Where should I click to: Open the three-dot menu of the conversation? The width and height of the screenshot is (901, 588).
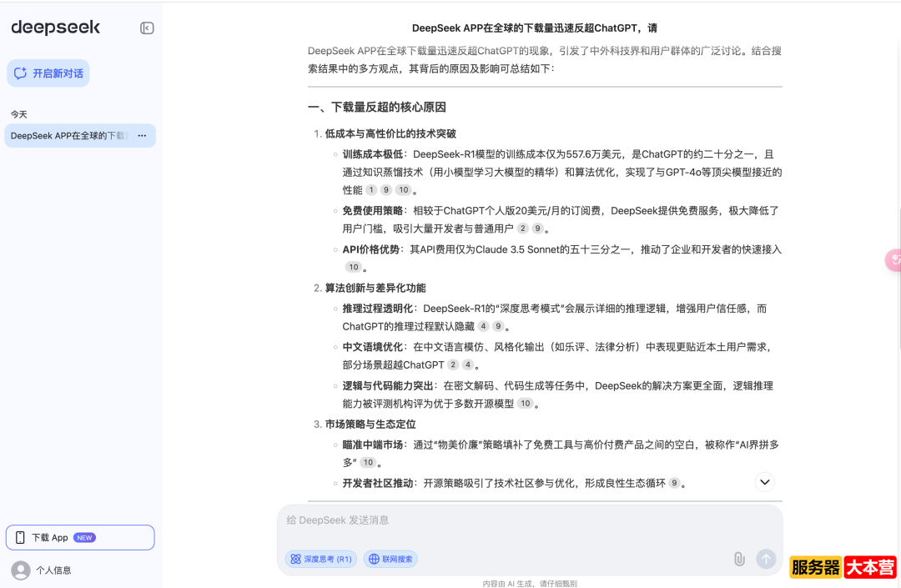[142, 135]
